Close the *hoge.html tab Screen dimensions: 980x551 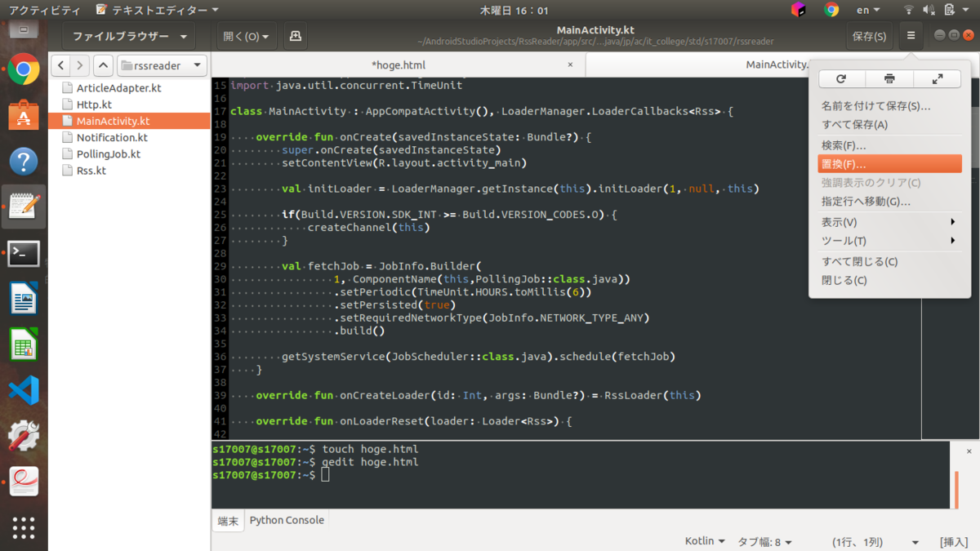tap(570, 64)
